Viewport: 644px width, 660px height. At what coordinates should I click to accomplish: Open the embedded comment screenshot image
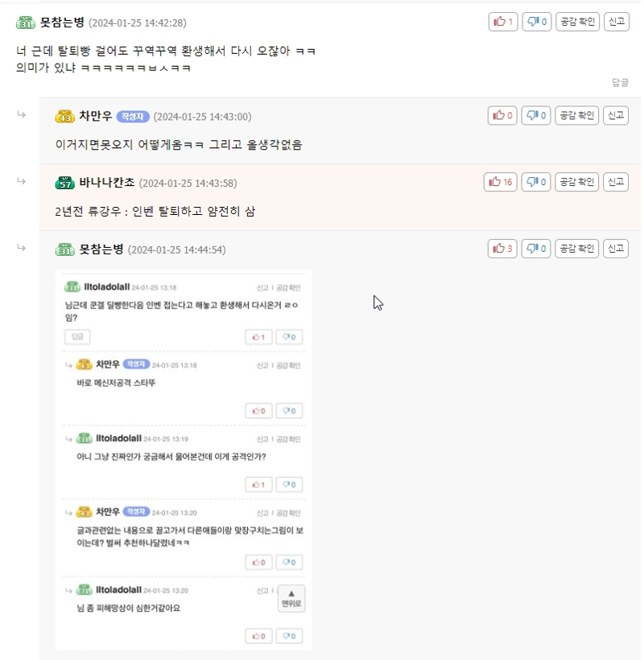(184, 460)
